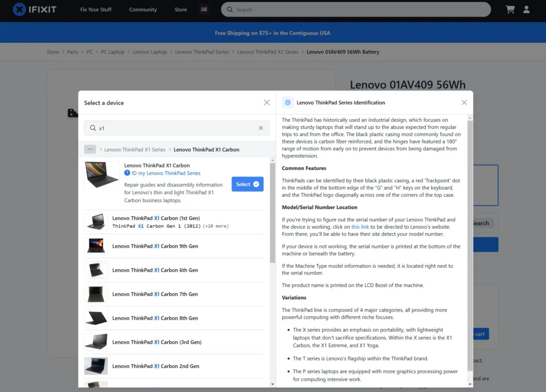Viewport: 546px width, 392px height.
Task: Click the identification panel scroll down arrow
Action: [470, 384]
